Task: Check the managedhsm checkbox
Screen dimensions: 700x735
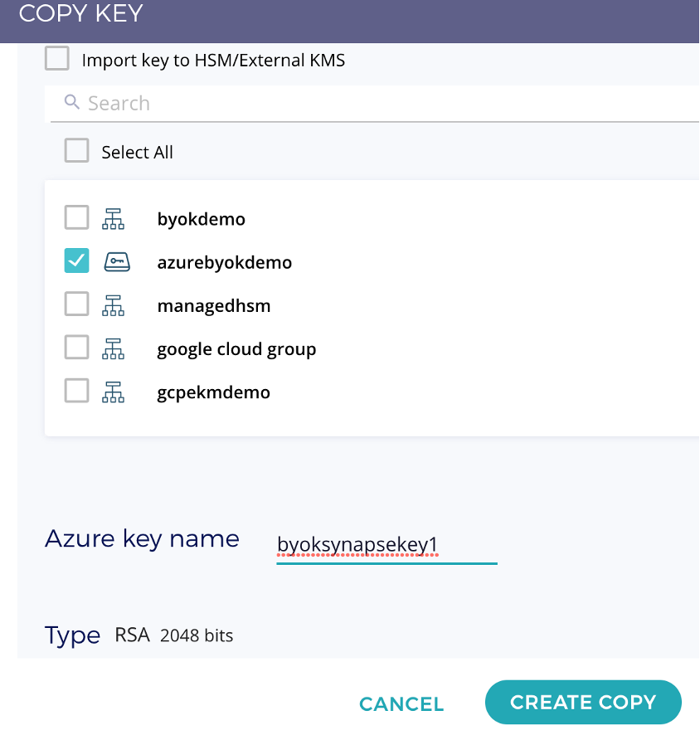Action: click(77, 304)
